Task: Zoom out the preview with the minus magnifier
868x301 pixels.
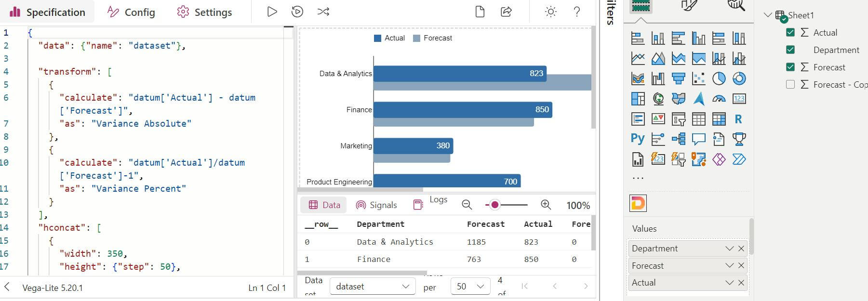Action: pyautogui.click(x=467, y=205)
